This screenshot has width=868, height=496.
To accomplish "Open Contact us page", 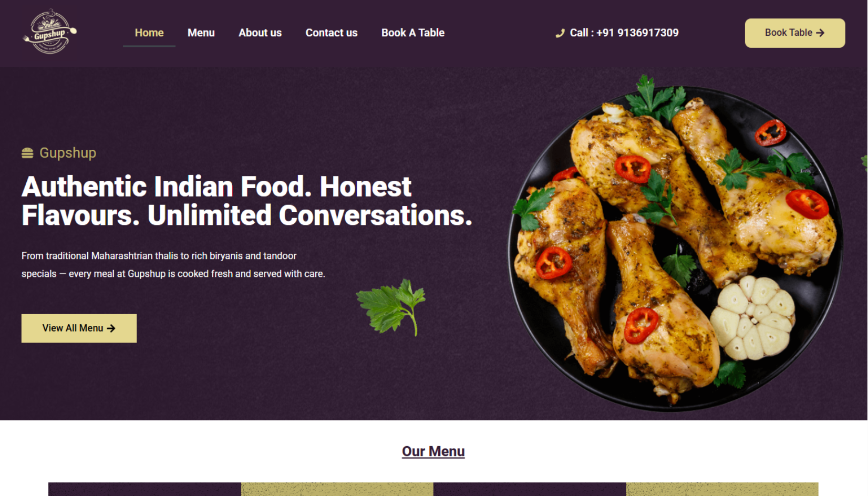I will (332, 33).
